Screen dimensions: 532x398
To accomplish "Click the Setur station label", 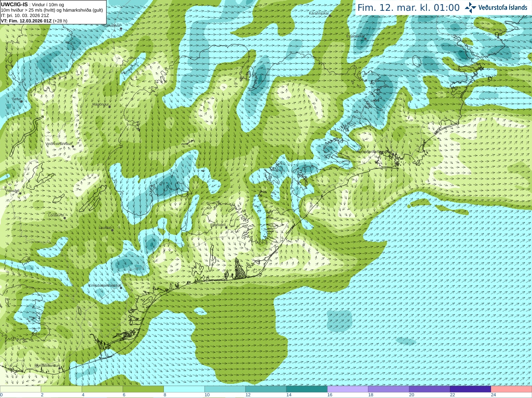I will 16,99.
